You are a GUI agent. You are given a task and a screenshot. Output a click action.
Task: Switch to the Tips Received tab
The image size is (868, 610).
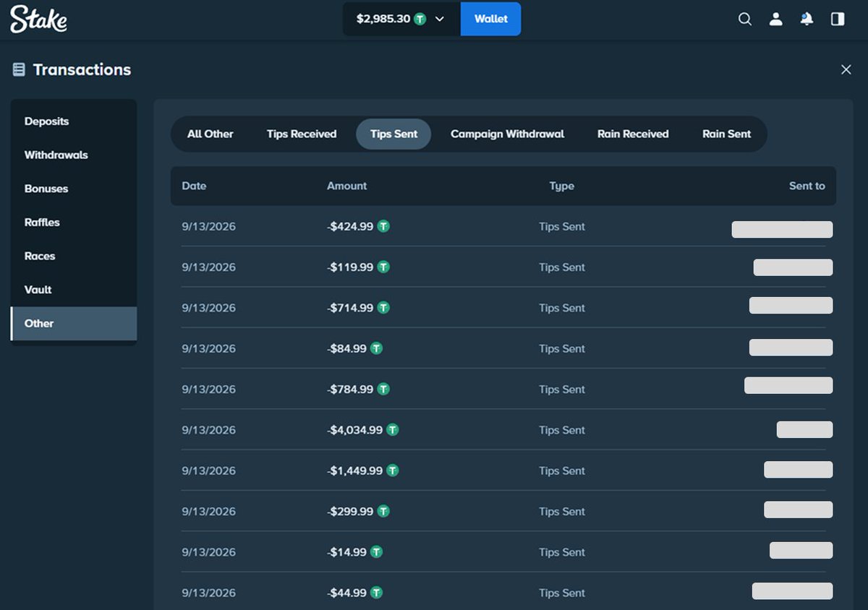302,134
